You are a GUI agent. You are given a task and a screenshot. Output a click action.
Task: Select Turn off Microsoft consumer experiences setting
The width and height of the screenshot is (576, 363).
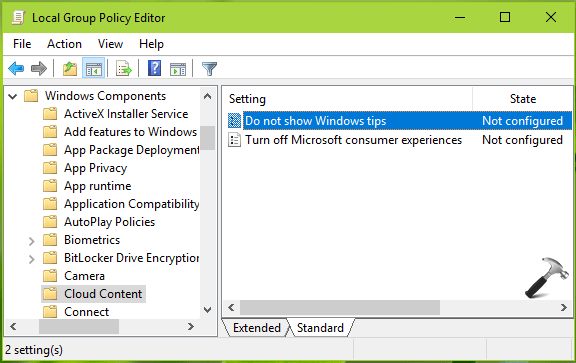pos(353,140)
